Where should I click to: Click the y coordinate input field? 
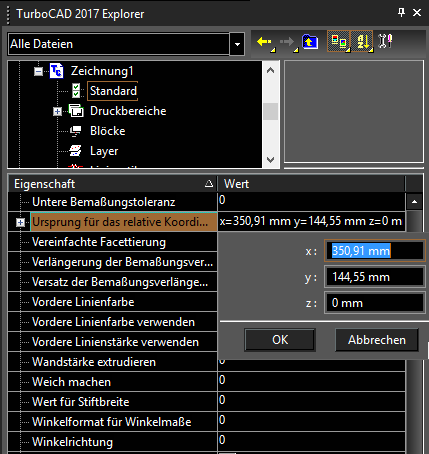coord(375,277)
